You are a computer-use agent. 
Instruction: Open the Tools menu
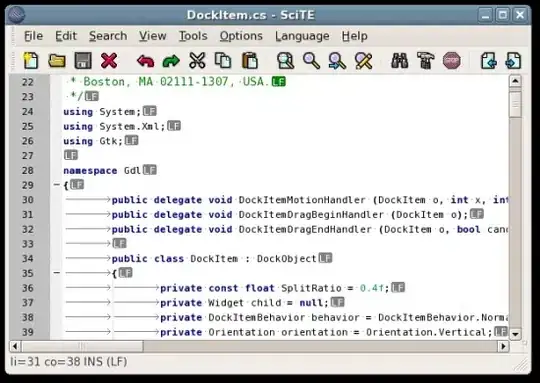[x=193, y=36]
